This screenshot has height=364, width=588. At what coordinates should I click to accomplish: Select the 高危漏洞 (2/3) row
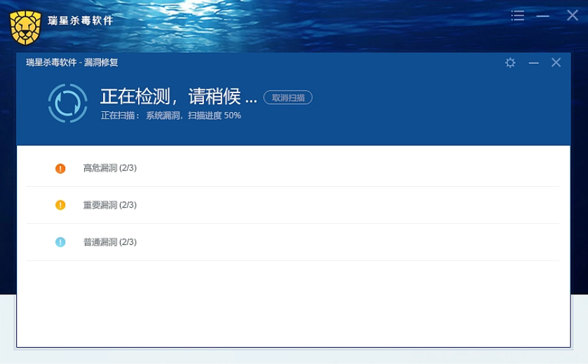pyautogui.click(x=293, y=168)
